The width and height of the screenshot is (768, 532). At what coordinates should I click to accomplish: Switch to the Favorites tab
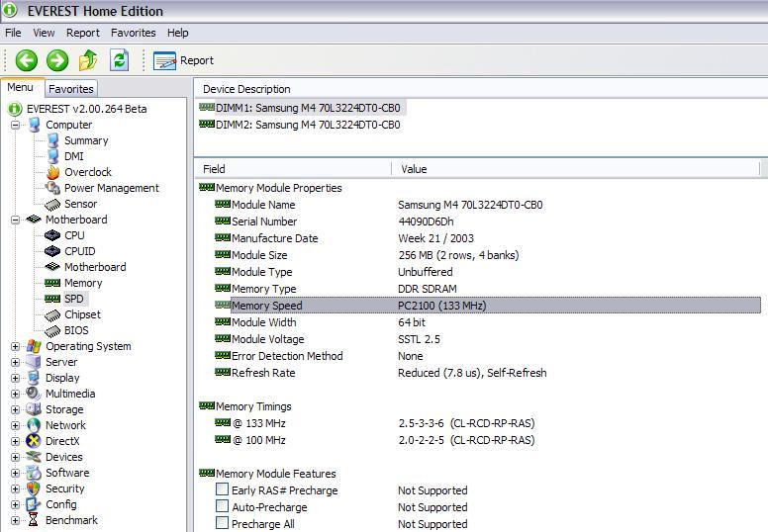tap(71, 89)
